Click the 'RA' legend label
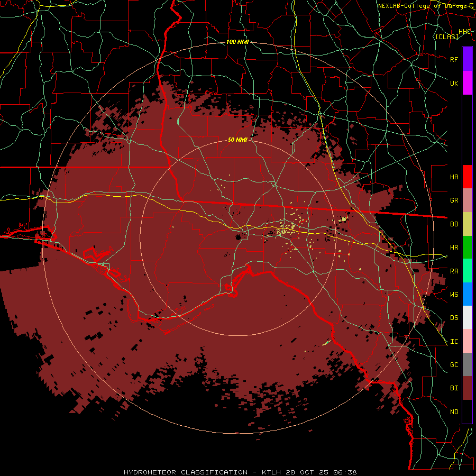Viewport: 476px width, 476px height. pyautogui.click(x=454, y=271)
